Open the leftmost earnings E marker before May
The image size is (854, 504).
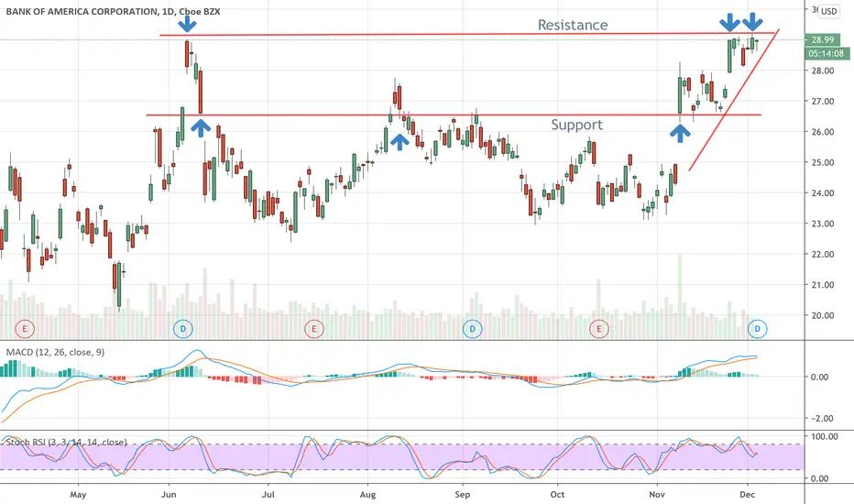(25, 329)
